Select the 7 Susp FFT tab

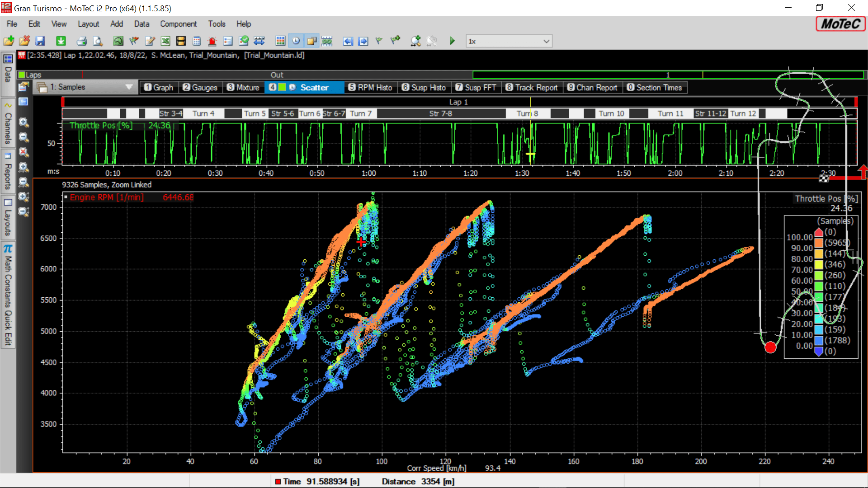(476, 88)
